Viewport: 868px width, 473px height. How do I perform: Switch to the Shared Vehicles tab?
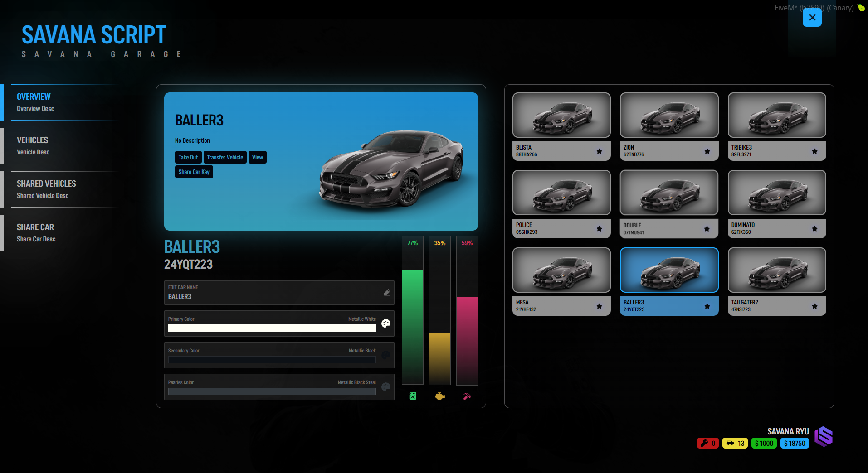point(63,189)
